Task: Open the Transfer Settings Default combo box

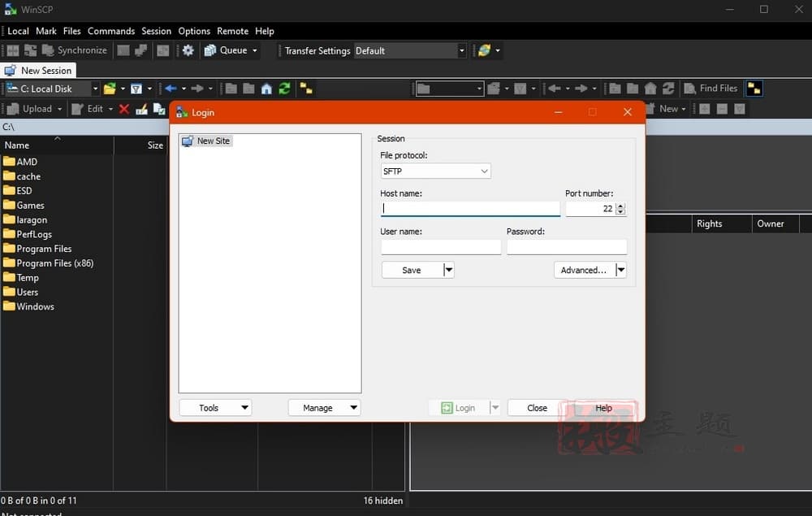Action: 410,50
